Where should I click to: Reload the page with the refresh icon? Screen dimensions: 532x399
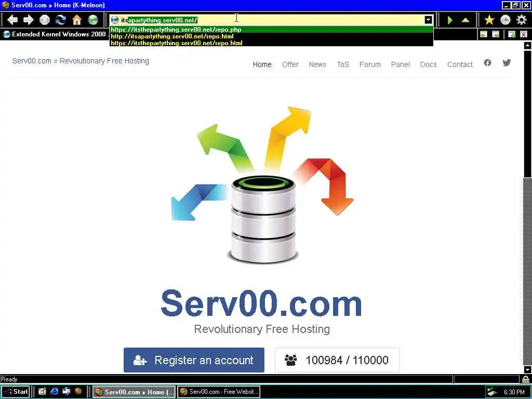(x=61, y=20)
